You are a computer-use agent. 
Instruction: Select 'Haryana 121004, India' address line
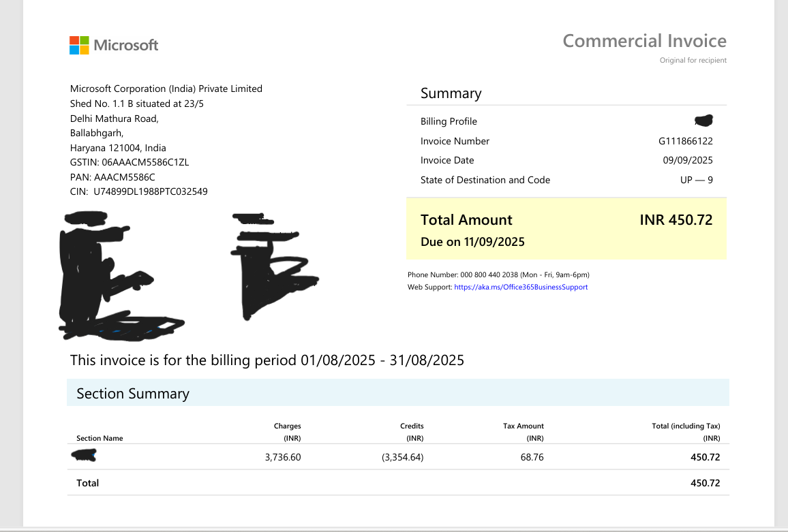(x=118, y=148)
